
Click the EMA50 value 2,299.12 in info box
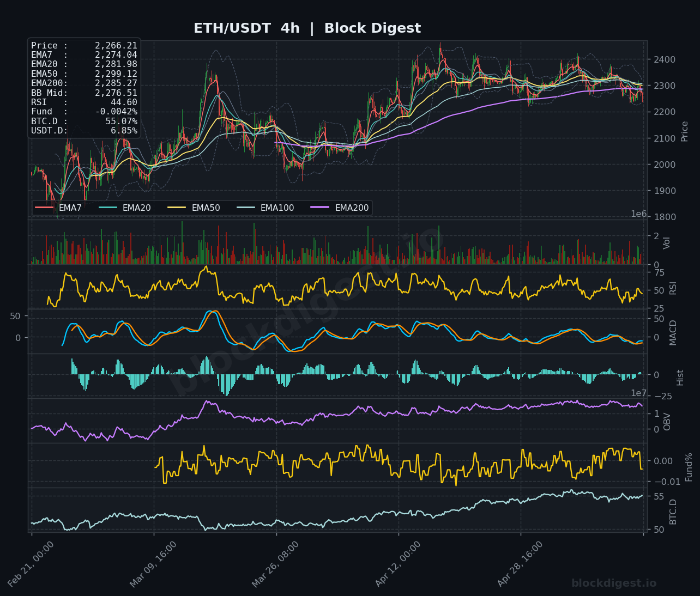click(x=116, y=74)
